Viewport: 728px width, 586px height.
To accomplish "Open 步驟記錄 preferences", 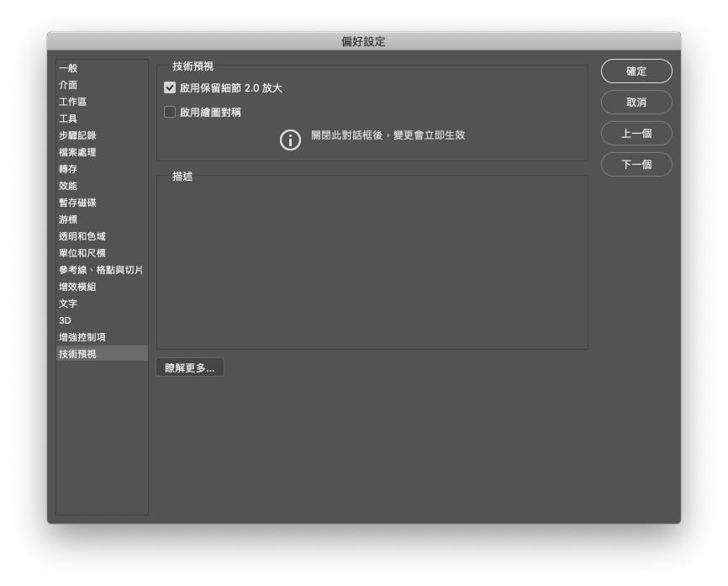I will 77,135.
